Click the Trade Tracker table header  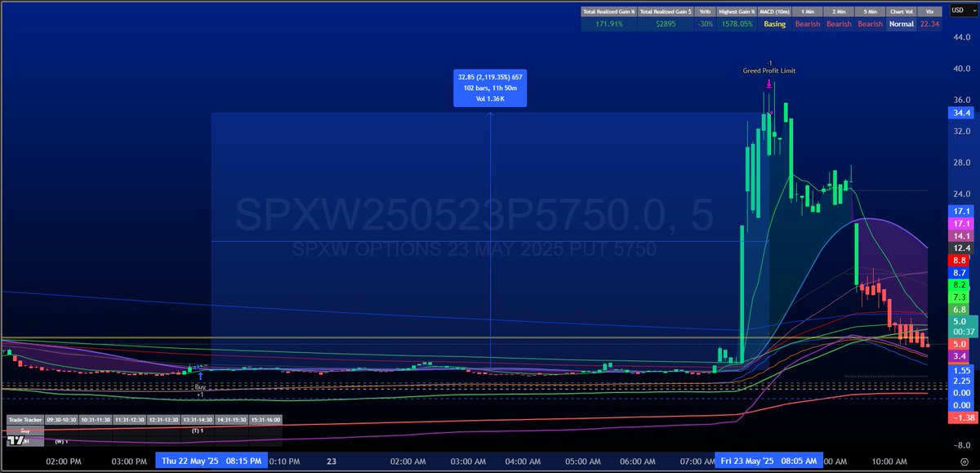pyautogui.click(x=25, y=419)
